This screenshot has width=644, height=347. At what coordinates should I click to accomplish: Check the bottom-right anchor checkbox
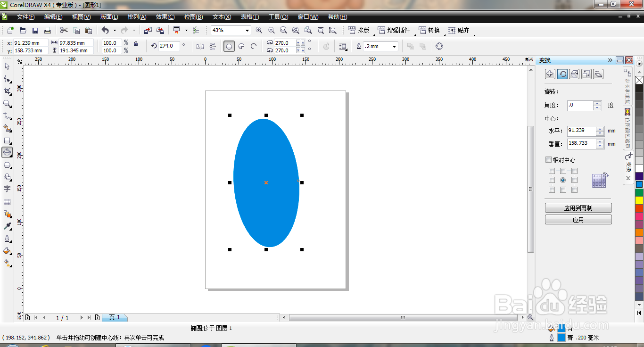point(574,190)
